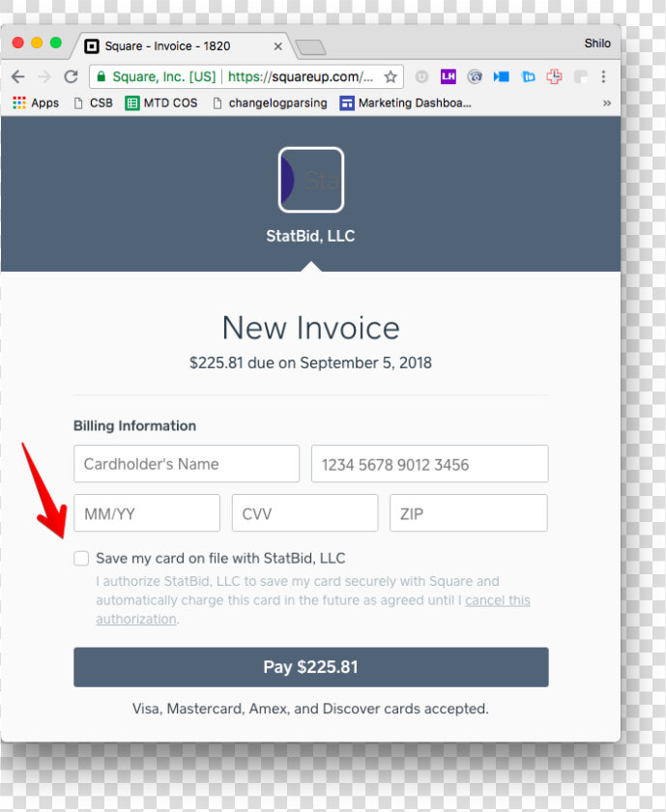Click the grey circular extension icon
The image size is (666, 812).
(x=421, y=76)
